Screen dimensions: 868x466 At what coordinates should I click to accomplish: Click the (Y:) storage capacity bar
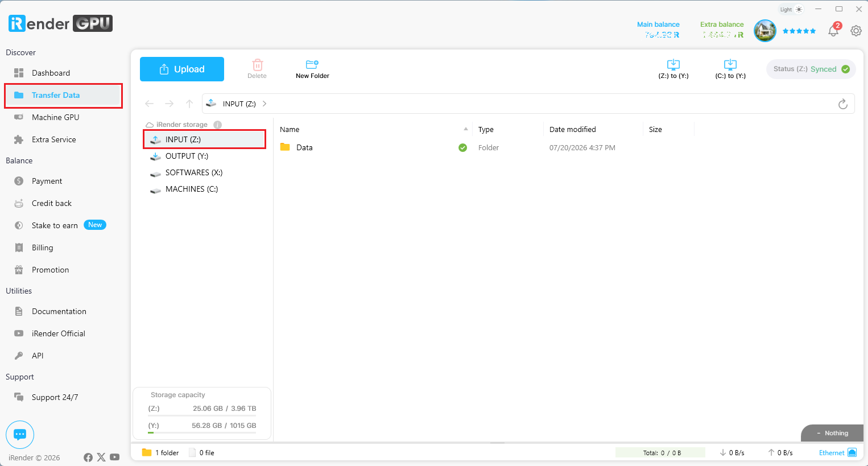coord(202,432)
